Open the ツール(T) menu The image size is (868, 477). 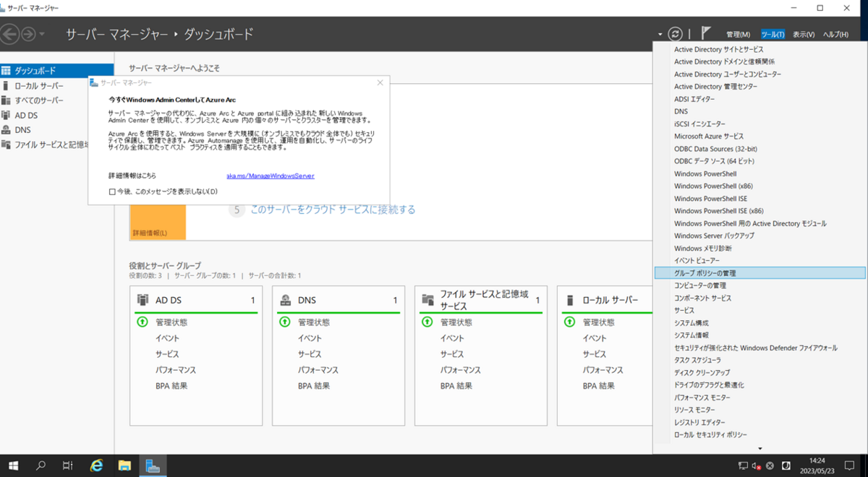click(x=773, y=35)
